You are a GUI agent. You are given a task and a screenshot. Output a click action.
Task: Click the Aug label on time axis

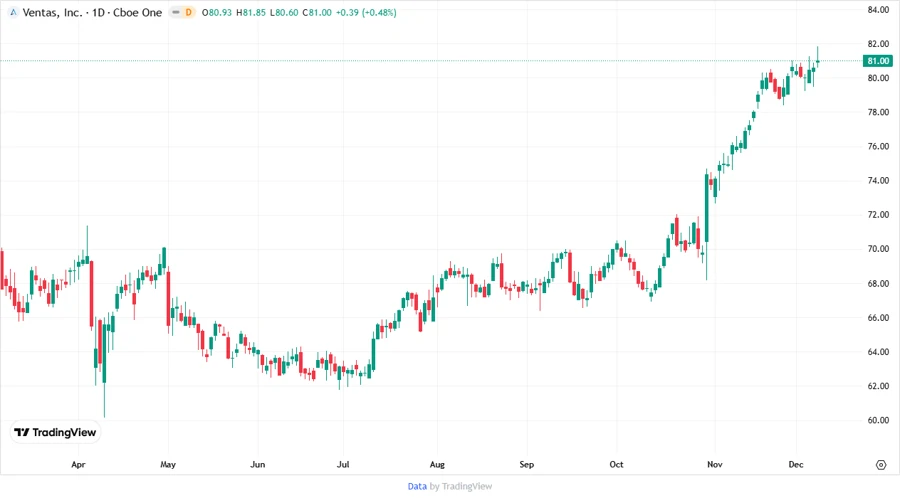pos(437,465)
